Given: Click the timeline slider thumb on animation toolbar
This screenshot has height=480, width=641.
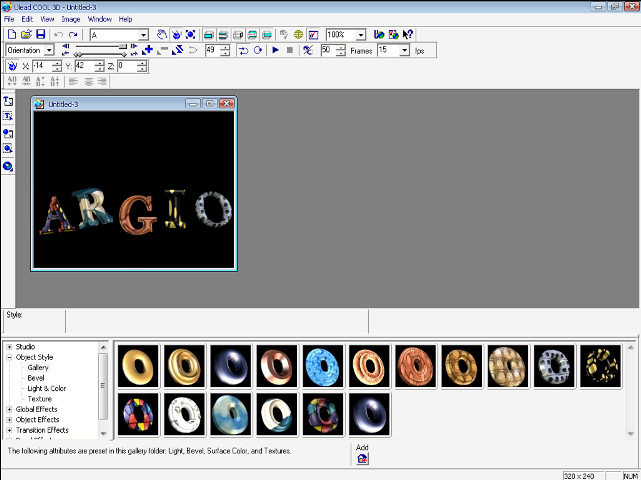Looking at the screenshot, I should [x=123, y=47].
